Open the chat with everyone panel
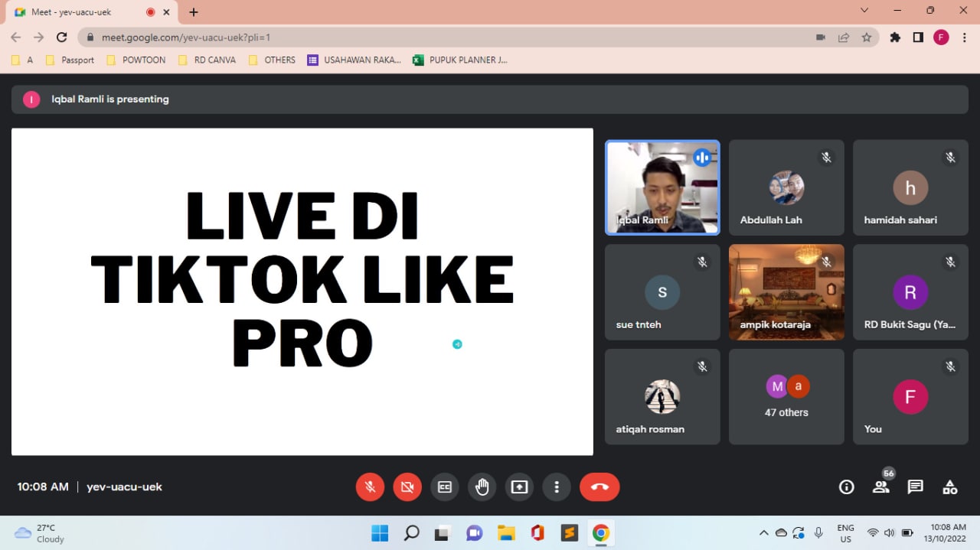Viewport: 980px width, 550px height. click(915, 487)
